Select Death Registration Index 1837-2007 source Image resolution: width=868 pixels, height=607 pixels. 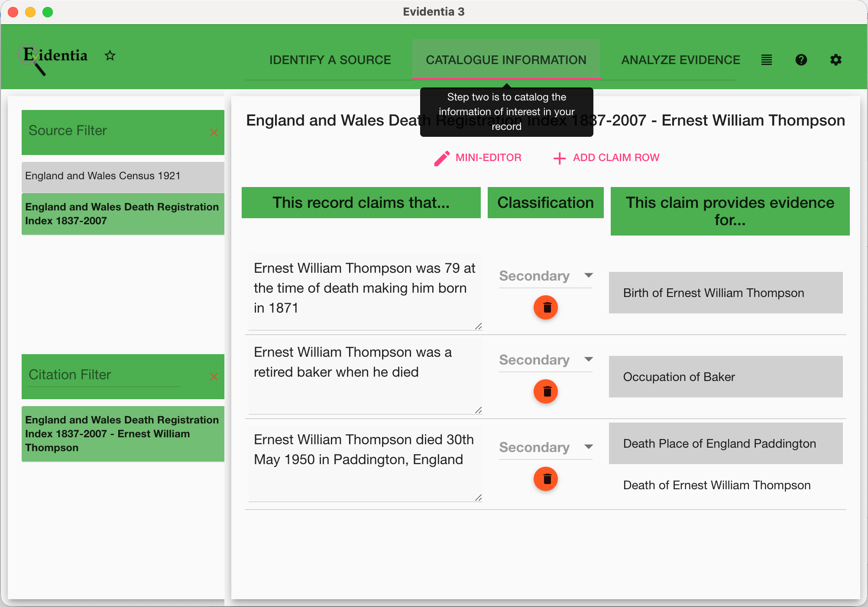click(x=123, y=214)
